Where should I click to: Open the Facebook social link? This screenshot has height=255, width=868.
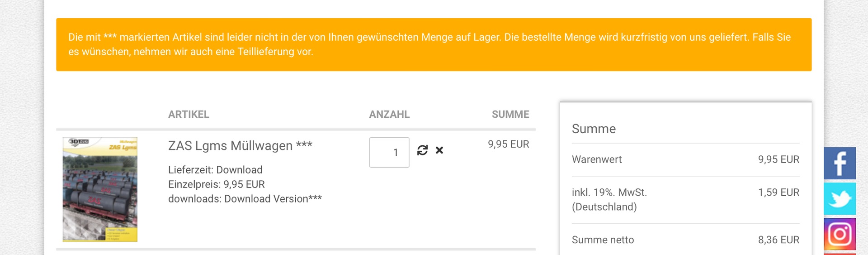pos(840,163)
